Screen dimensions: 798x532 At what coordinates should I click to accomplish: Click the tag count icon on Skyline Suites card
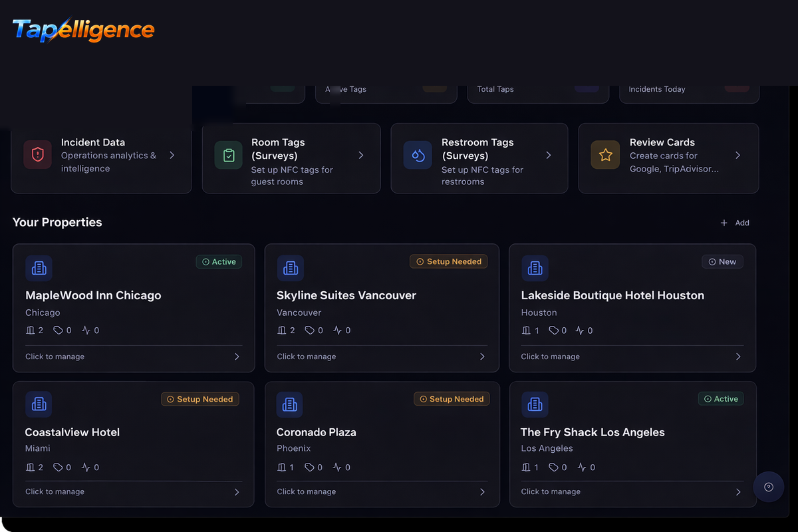pyautogui.click(x=309, y=331)
